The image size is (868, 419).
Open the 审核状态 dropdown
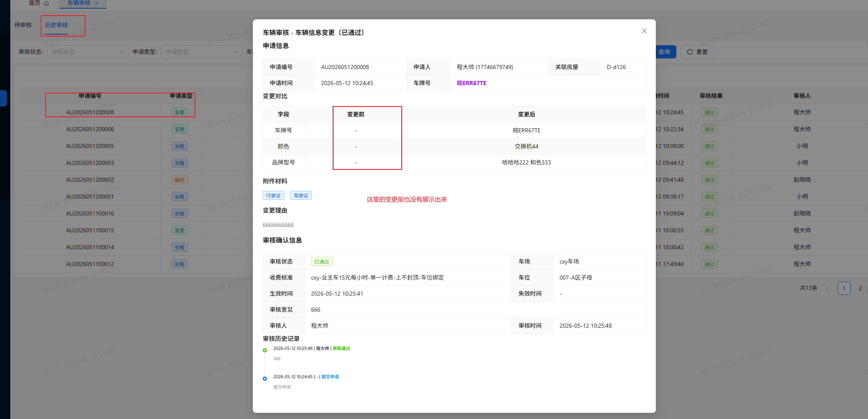coord(88,52)
